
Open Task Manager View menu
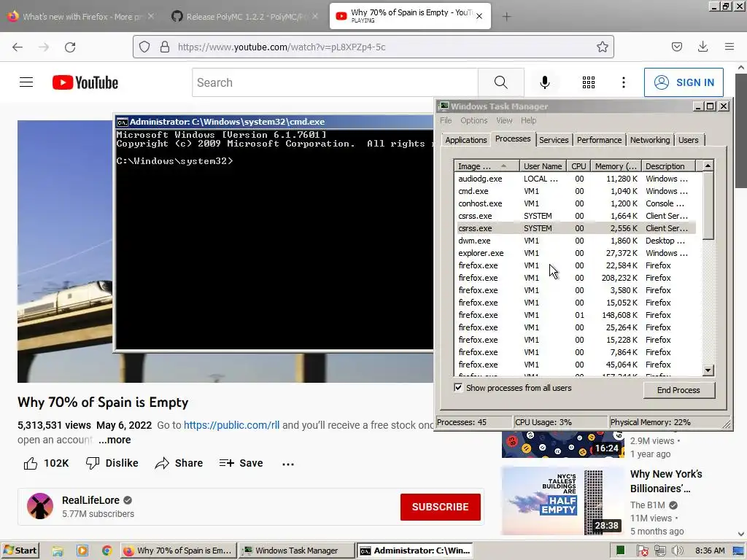(x=504, y=120)
